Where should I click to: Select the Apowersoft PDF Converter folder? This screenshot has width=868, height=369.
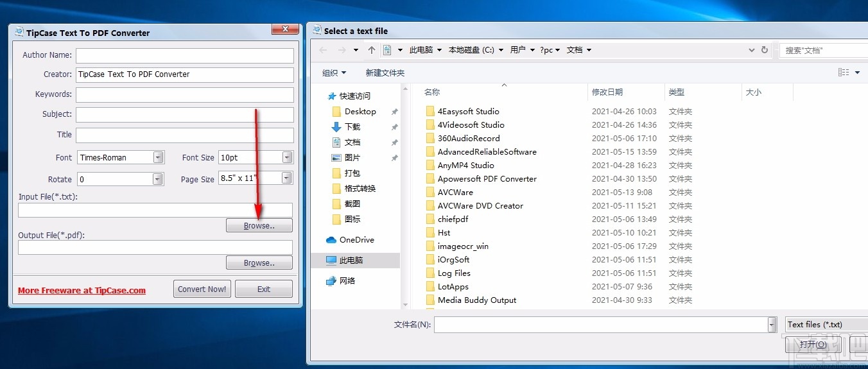481,179
